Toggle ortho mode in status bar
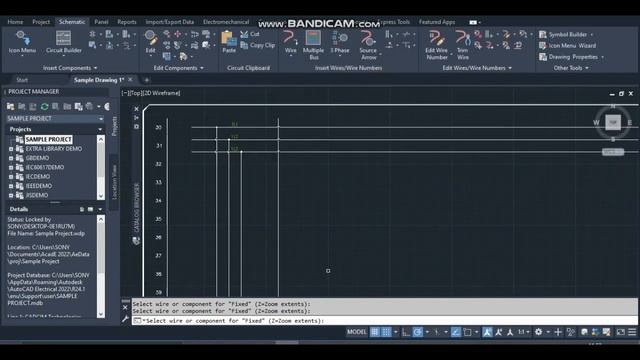 click(406, 332)
